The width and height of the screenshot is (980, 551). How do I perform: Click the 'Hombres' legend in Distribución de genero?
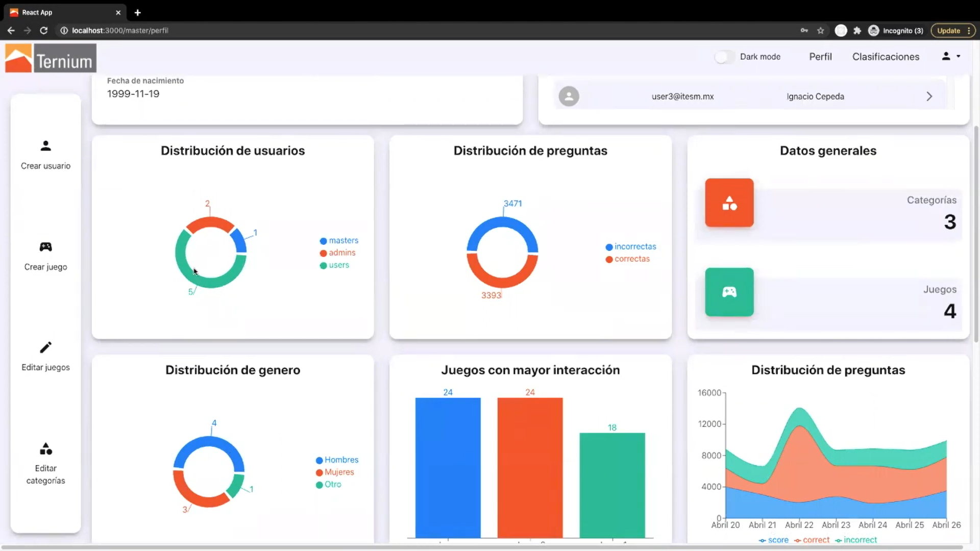click(x=337, y=460)
